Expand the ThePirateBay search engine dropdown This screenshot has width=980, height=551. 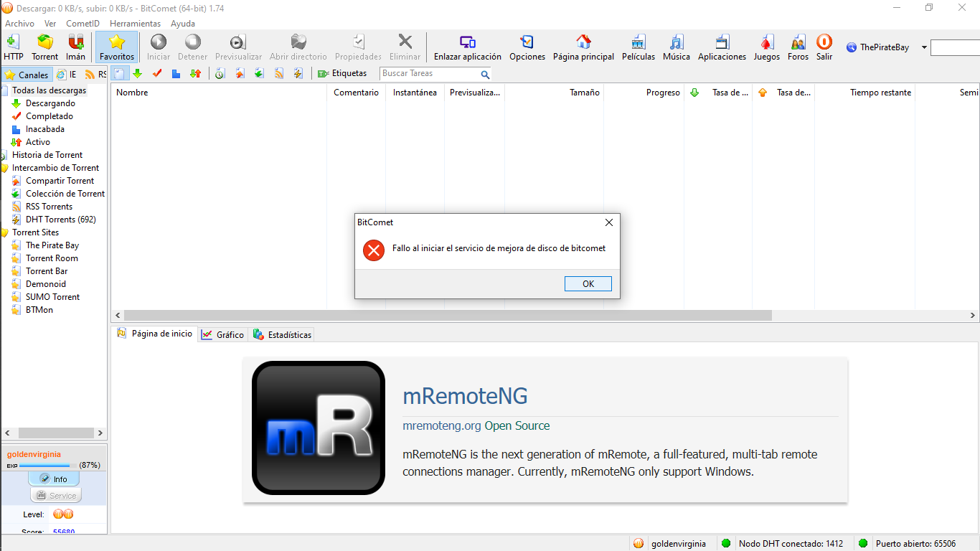click(x=924, y=47)
